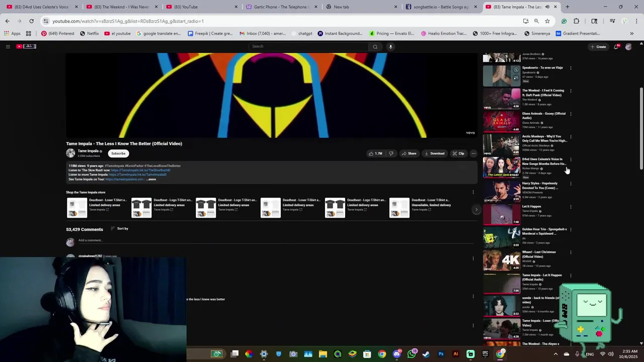Switch to songbattle.io tab
The image size is (644, 362).
(x=441, y=7)
